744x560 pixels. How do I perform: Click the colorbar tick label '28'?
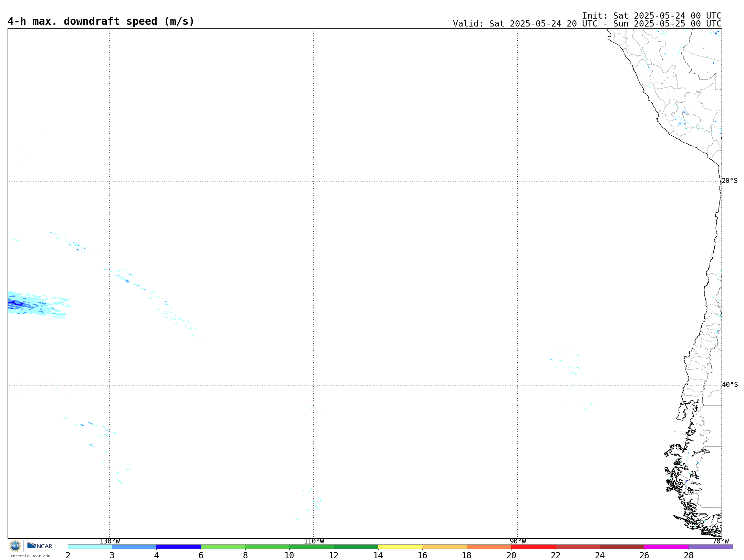point(689,556)
